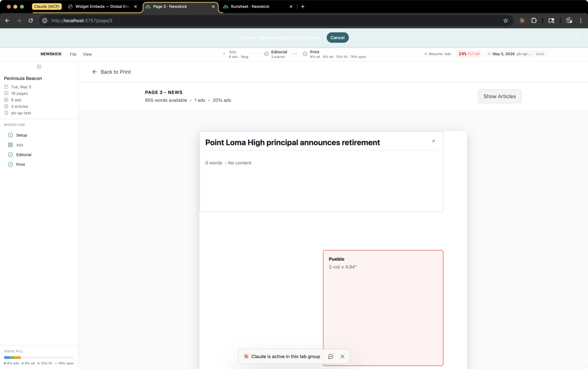Image resolution: width=588 pixels, height=369 pixels.
Task: Click the Resume: Ads link
Action: click(437, 54)
